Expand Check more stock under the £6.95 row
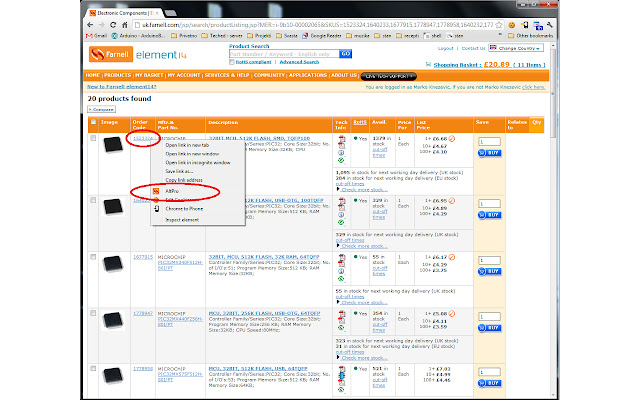Image resolution: width=640 pixels, height=400 pixels. [364, 246]
